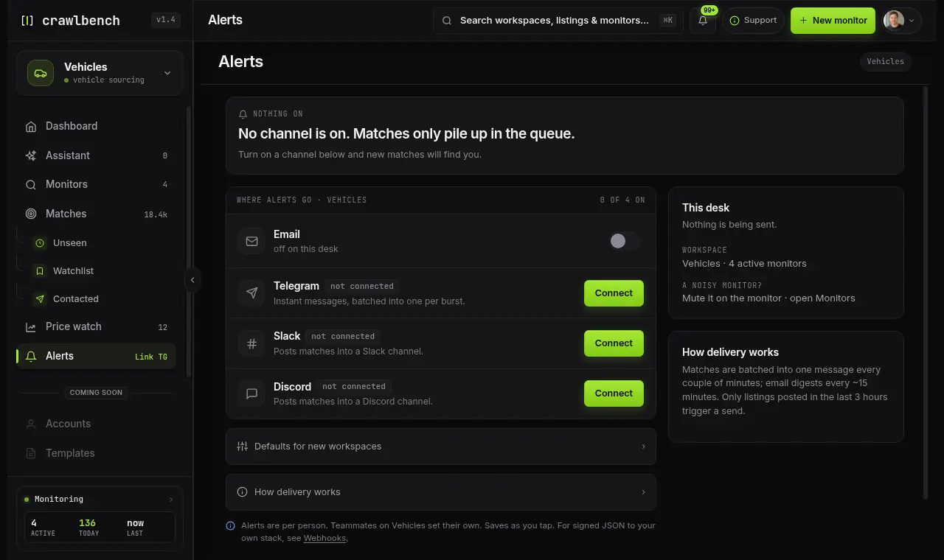Click the Assistant sparkle icon
The width and height of the screenshot is (944, 560).
pyautogui.click(x=31, y=155)
